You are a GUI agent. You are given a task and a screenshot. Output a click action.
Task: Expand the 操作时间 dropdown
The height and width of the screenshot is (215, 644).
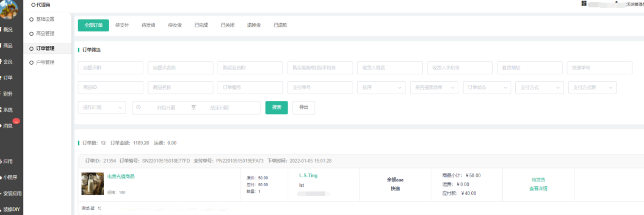[102, 107]
